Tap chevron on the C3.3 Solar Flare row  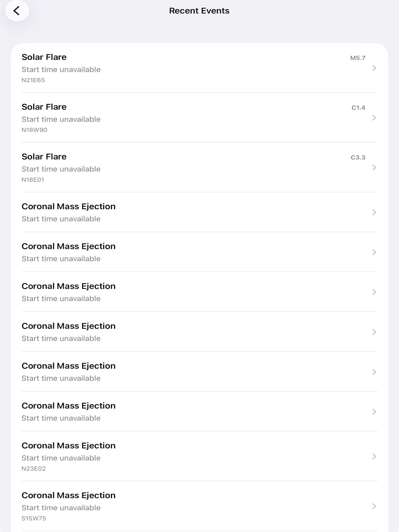click(374, 168)
